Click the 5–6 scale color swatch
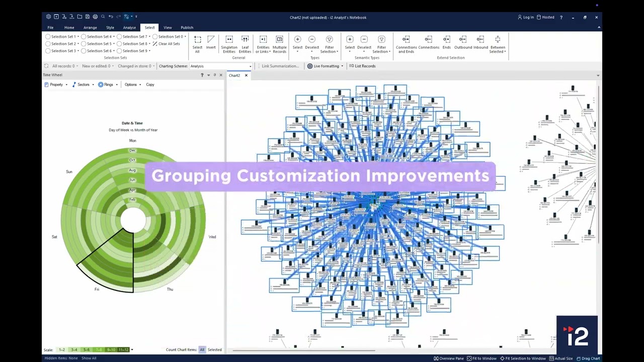 point(87,349)
